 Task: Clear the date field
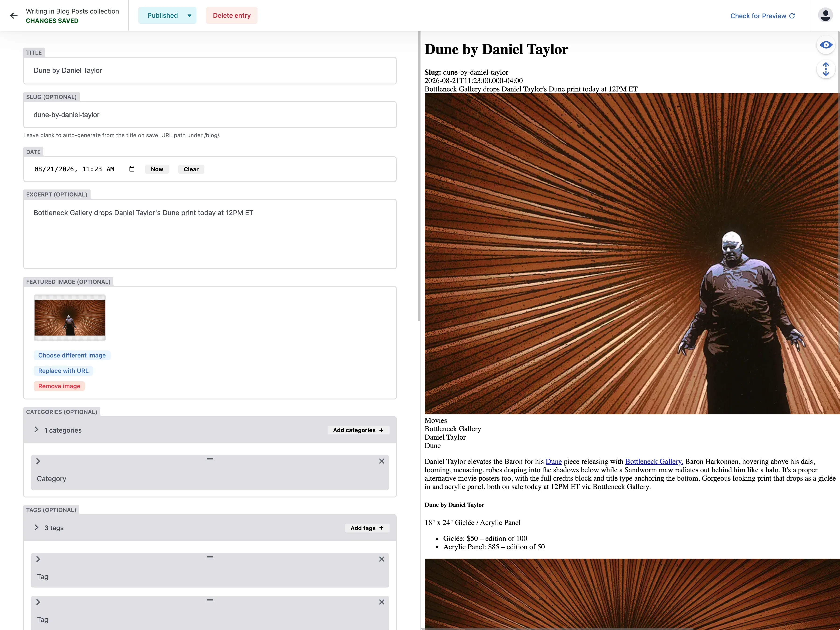point(191,169)
